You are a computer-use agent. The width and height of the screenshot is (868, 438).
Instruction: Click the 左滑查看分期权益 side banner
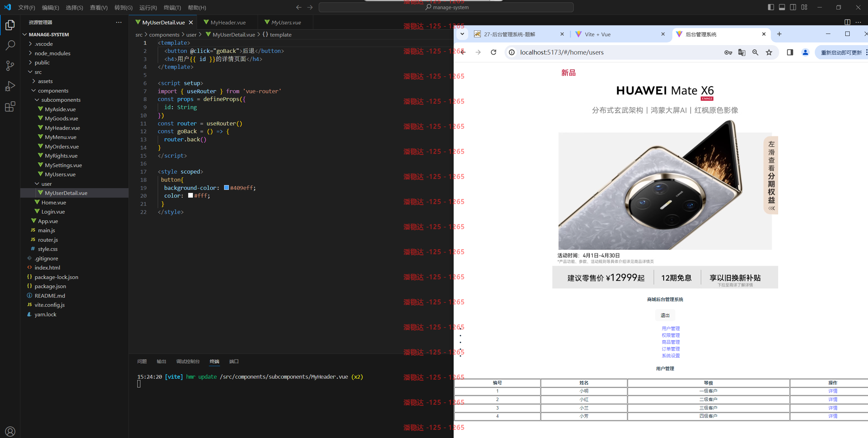coord(771,175)
